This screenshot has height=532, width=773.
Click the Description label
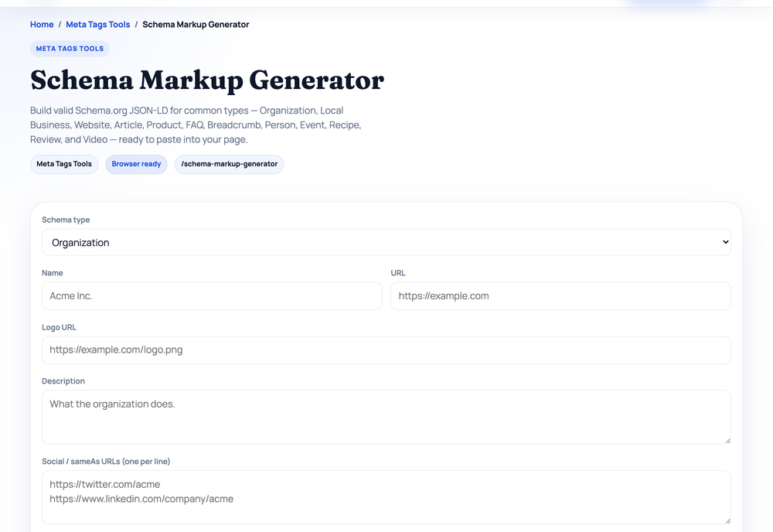pyautogui.click(x=63, y=381)
